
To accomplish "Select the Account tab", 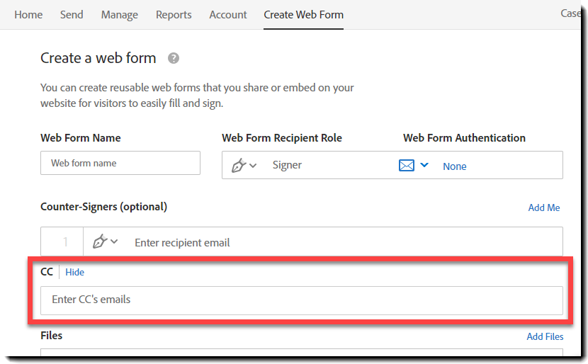I will point(228,14).
